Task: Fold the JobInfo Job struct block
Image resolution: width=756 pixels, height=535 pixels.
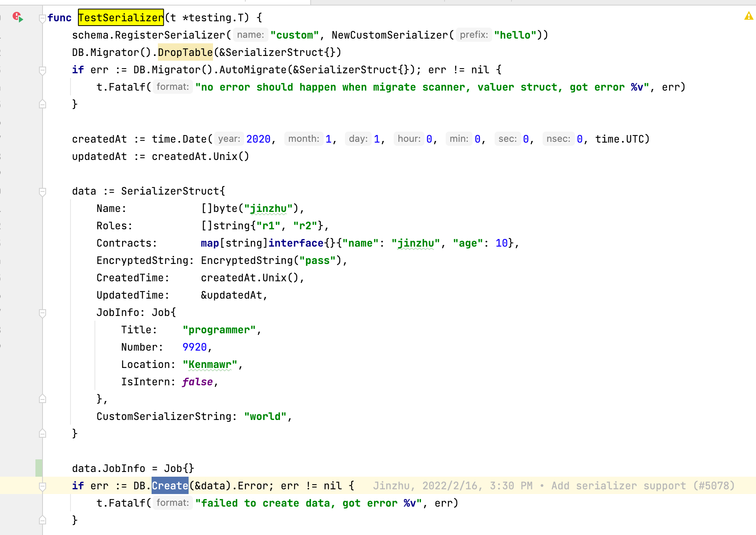Action: (43, 313)
